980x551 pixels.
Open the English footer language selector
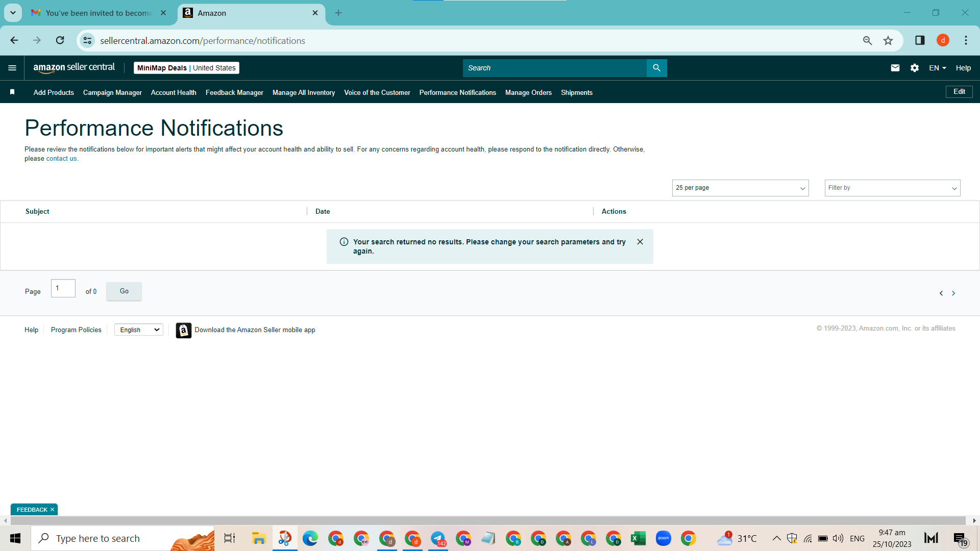coord(139,330)
